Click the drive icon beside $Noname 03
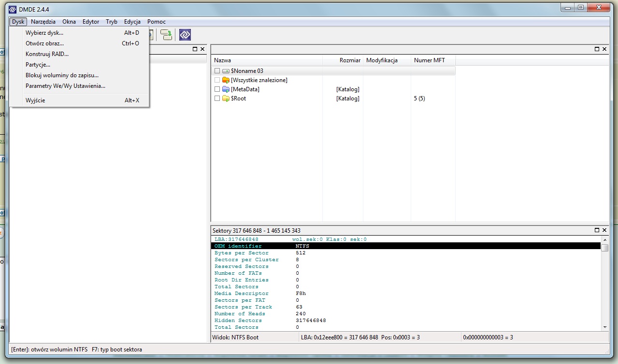Image resolution: width=618 pixels, height=364 pixels. tap(226, 71)
